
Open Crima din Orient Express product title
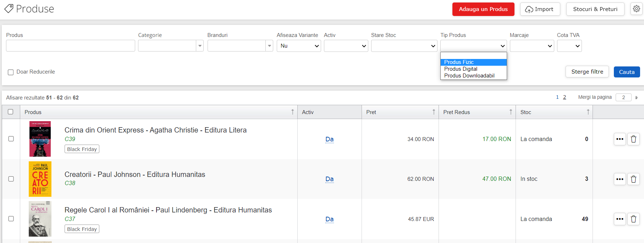155,130
